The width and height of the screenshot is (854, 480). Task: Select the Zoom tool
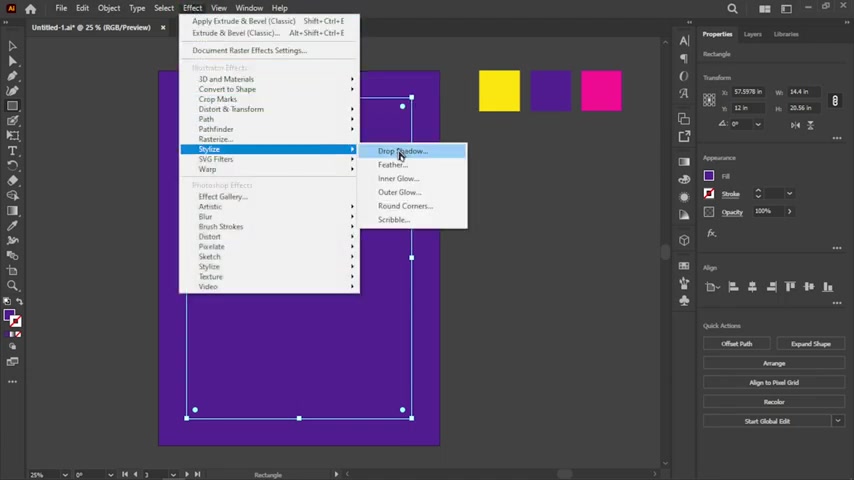point(12,285)
